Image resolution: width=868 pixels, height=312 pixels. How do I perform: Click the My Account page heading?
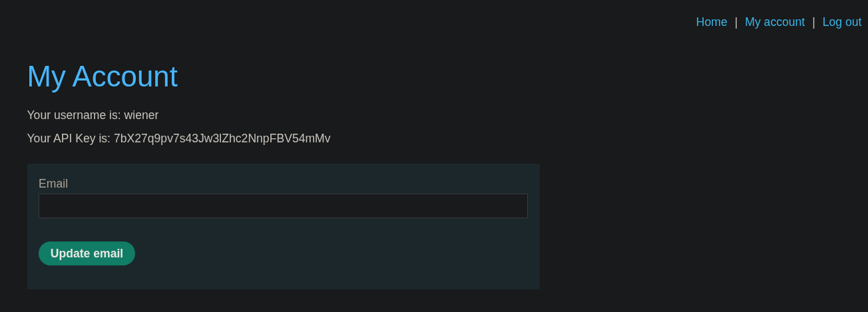102,77
